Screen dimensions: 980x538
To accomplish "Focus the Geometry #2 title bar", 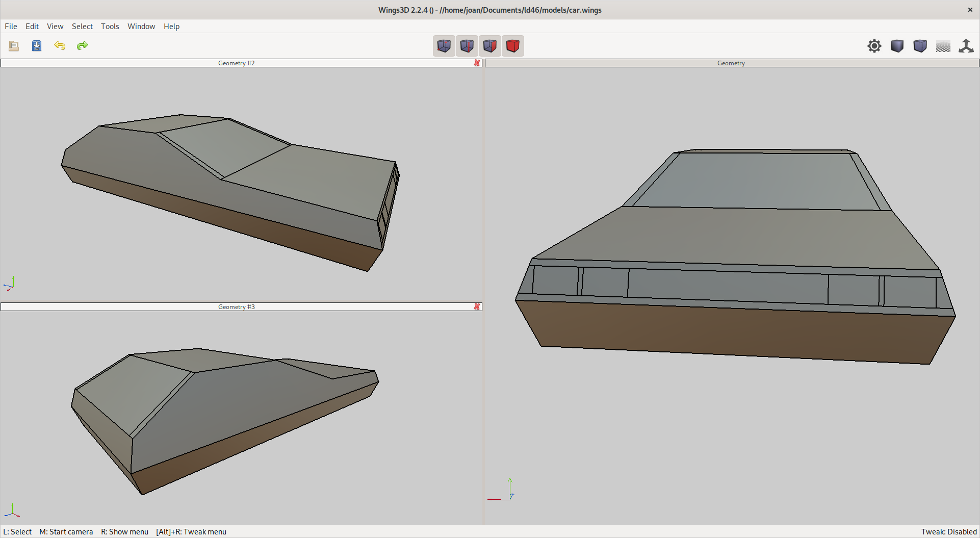I will pos(237,63).
